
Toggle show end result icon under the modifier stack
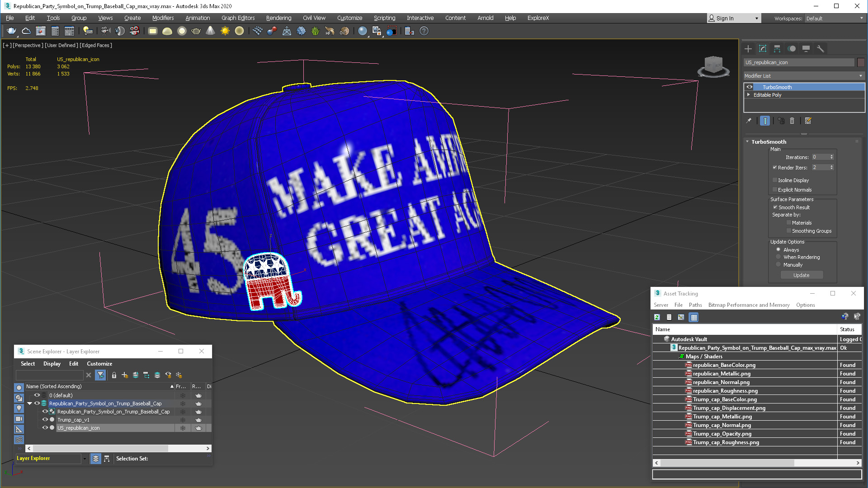click(765, 121)
